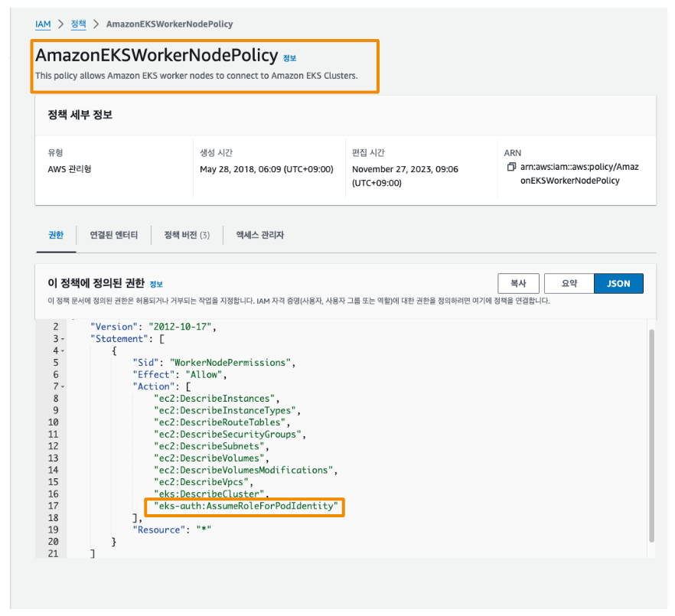Click the "Resource": "*" line

172,530
